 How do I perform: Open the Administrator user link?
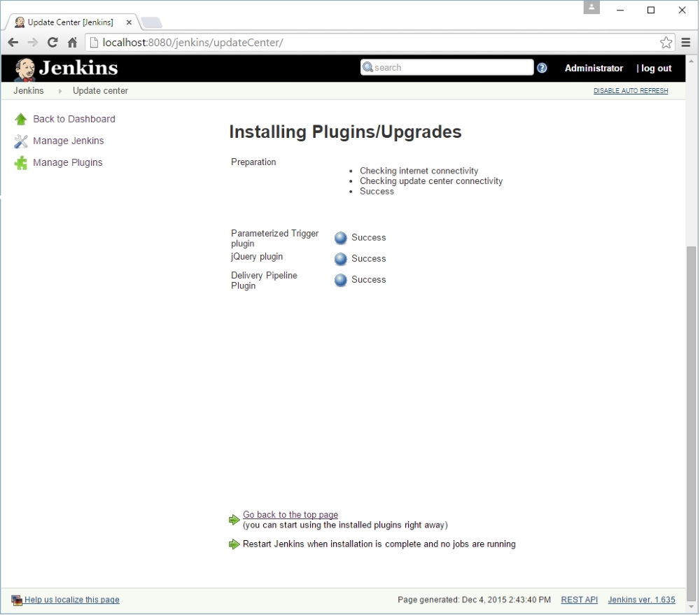(x=594, y=69)
